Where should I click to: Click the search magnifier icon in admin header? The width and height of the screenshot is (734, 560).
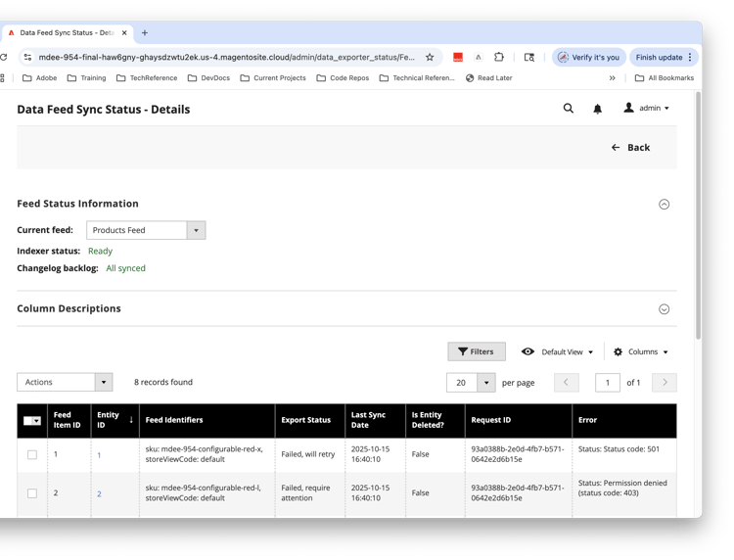568,108
